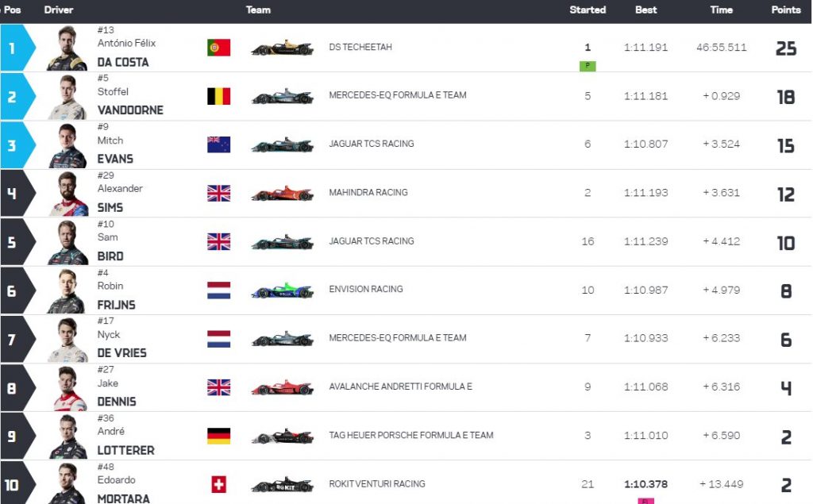
Task: Click the Jaguar car image in Bird's row
Action: (283, 242)
